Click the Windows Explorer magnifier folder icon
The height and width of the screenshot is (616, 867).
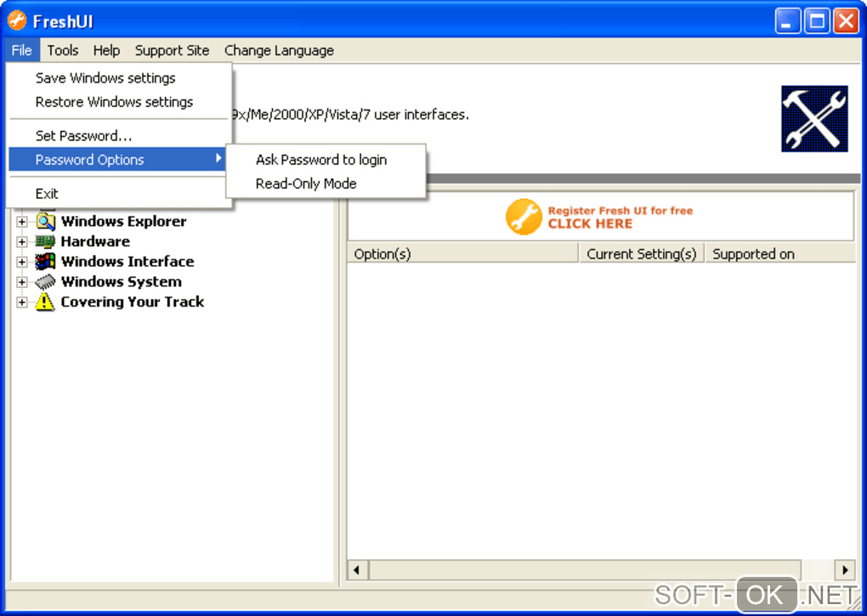45,222
